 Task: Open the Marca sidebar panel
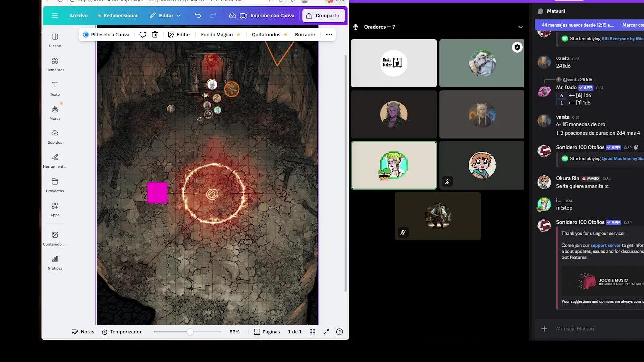[55, 113]
